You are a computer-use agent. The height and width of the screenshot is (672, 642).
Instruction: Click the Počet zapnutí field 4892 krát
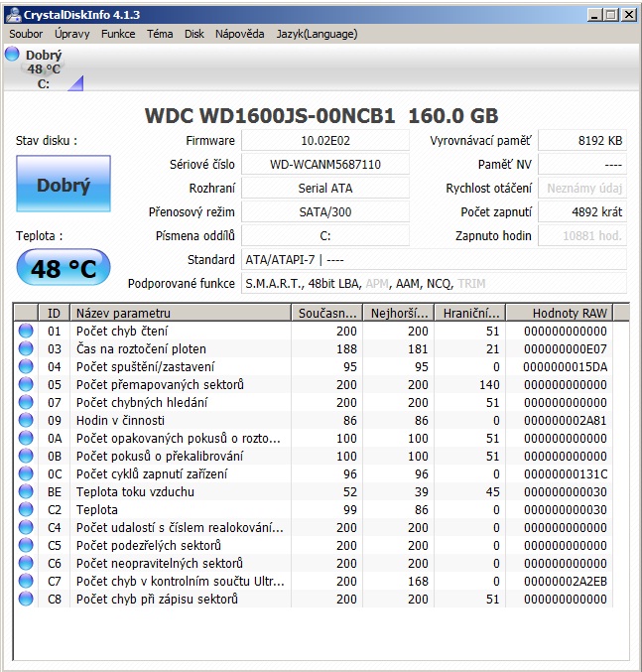(582, 211)
